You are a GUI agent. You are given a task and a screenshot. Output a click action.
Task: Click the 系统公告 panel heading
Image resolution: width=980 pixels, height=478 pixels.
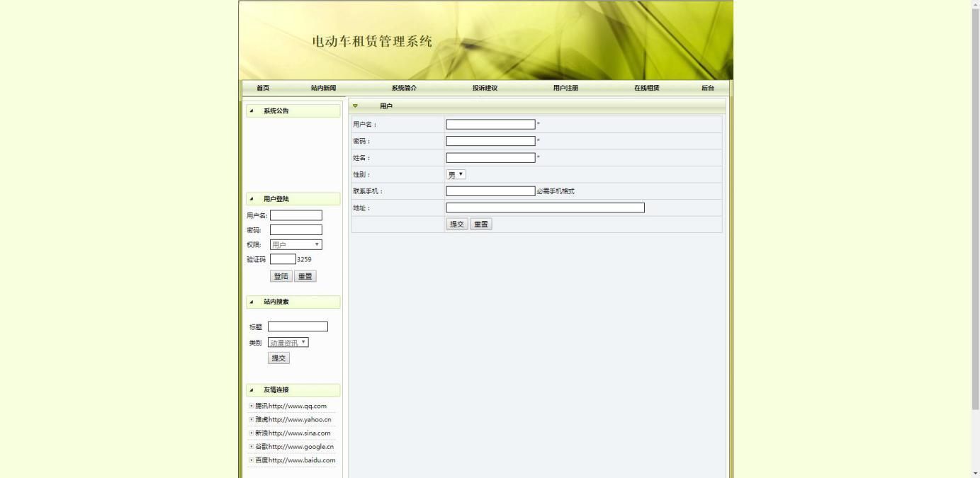[276, 111]
